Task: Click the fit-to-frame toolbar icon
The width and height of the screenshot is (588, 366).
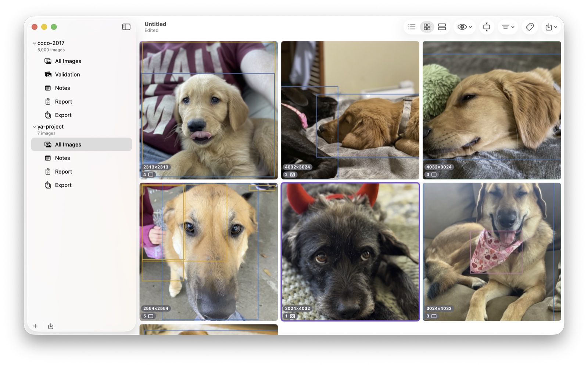Action: point(487,27)
